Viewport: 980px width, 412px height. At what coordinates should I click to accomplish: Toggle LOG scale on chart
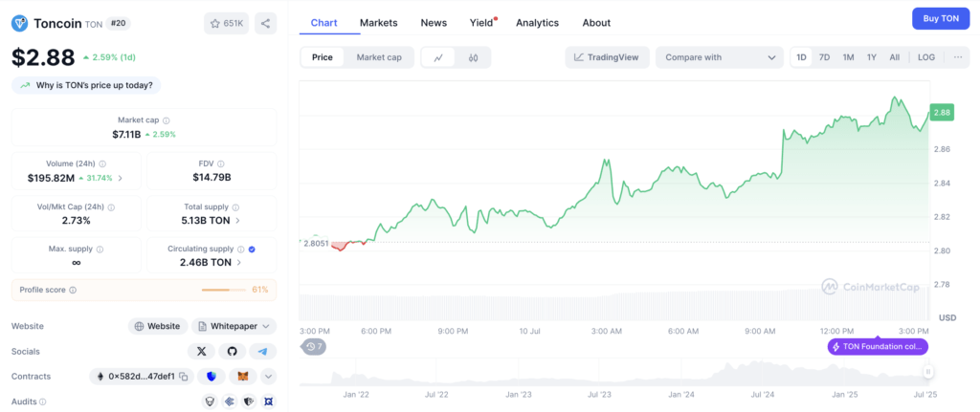click(x=926, y=57)
